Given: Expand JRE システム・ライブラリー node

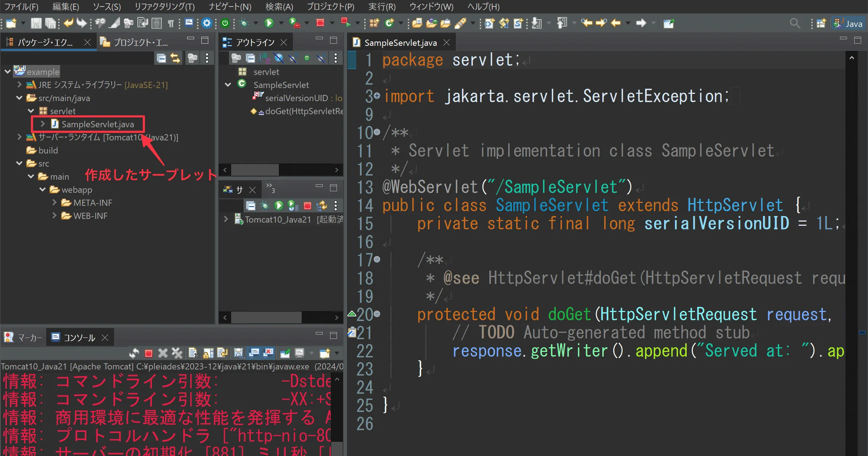Looking at the screenshot, I should pyautogui.click(x=19, y=85).
